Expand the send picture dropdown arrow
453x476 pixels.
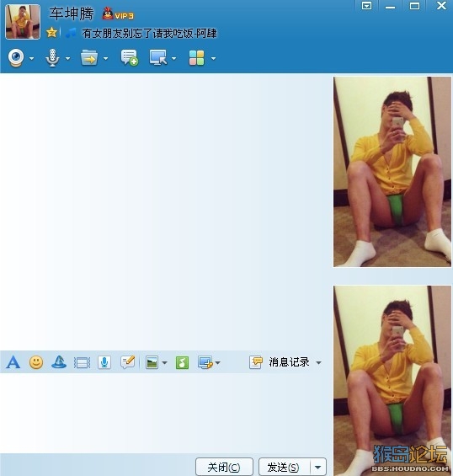tap(164, 363)
